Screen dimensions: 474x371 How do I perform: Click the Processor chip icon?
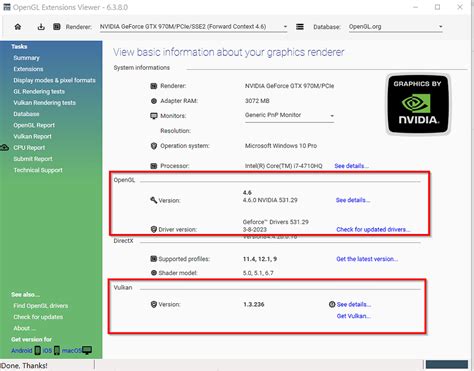pos(154,166)
